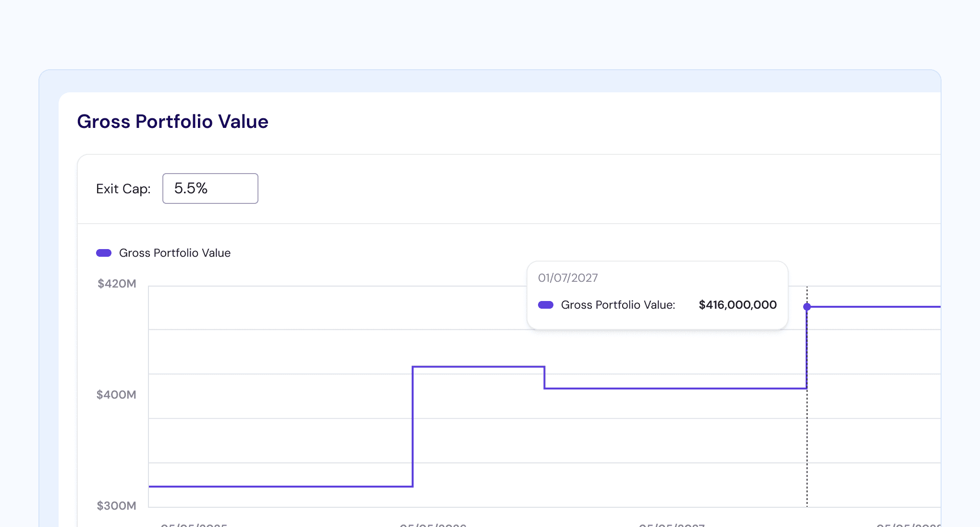The image size is (980, 527).
Task: Click the $416,000,000 tooltip value
Action: point(737,305)
